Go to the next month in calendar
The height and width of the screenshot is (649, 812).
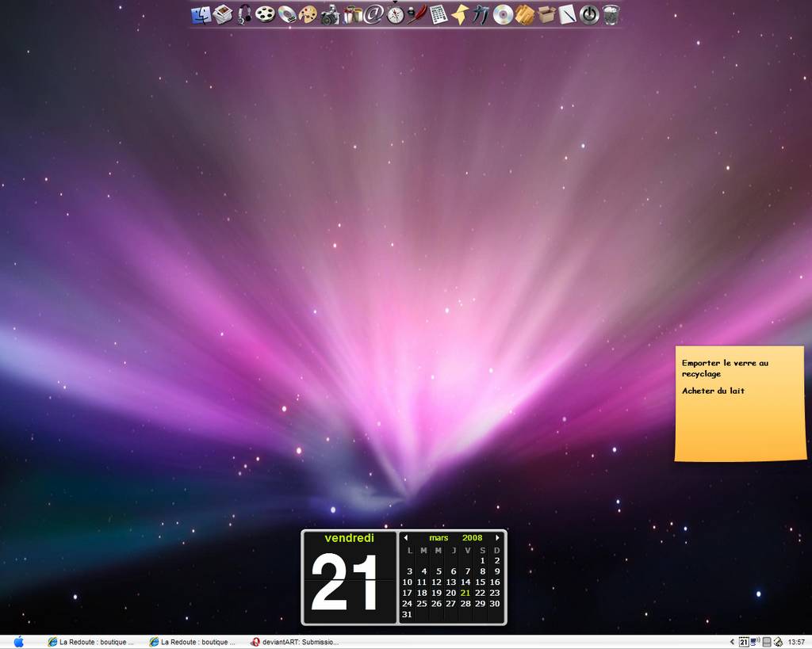[x=497, y=538]
